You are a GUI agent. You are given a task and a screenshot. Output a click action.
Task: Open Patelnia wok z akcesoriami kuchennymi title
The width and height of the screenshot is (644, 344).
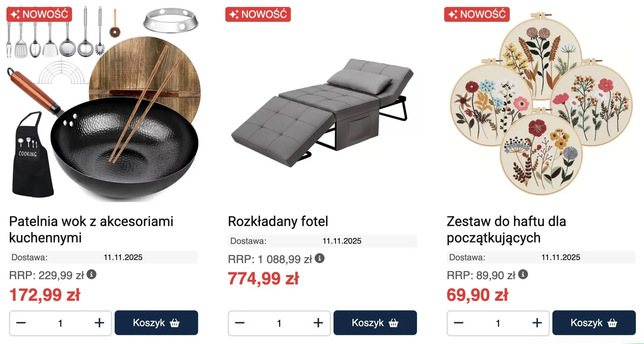pyautogui.click(x=91, y=229)
